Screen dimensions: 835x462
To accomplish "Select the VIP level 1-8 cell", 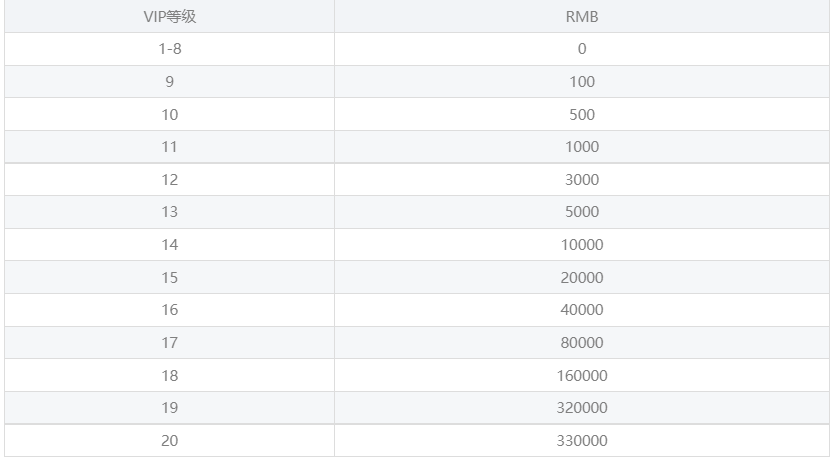I will pos(169,49).
